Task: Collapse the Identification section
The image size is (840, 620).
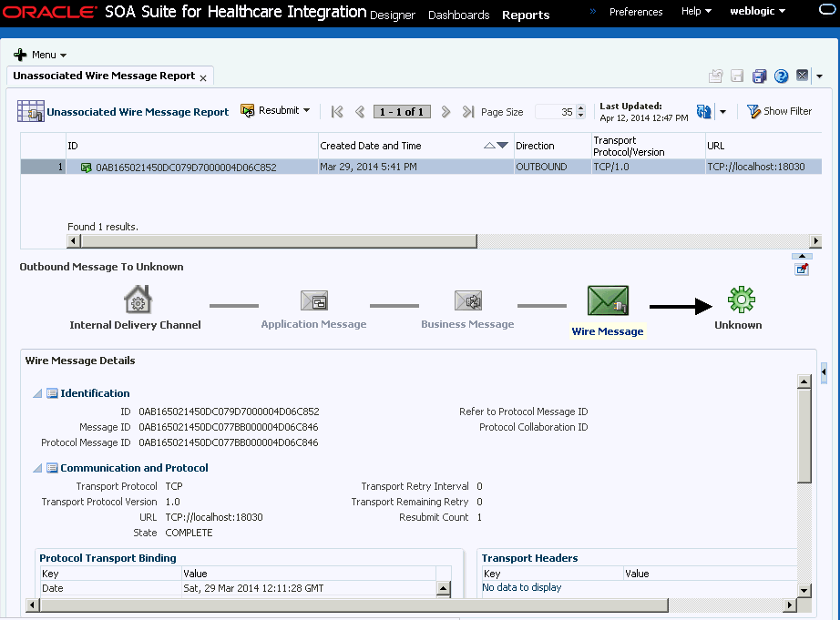Action: (x=37, y=393)
